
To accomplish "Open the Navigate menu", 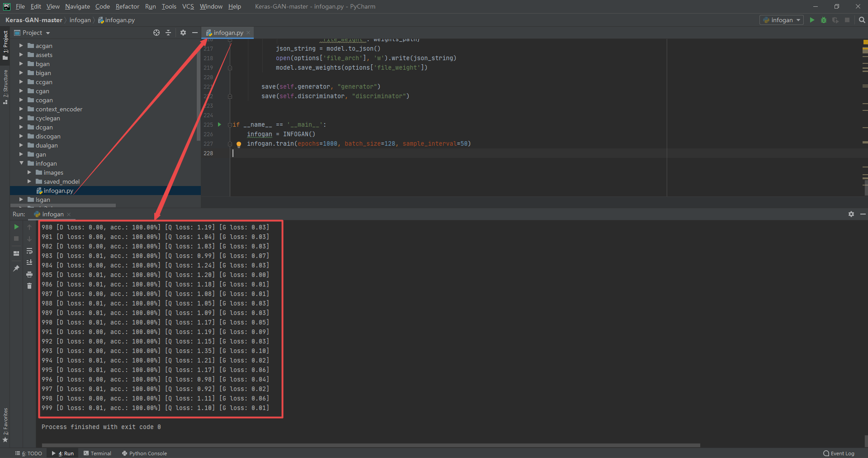I will (x=77, y=6).
